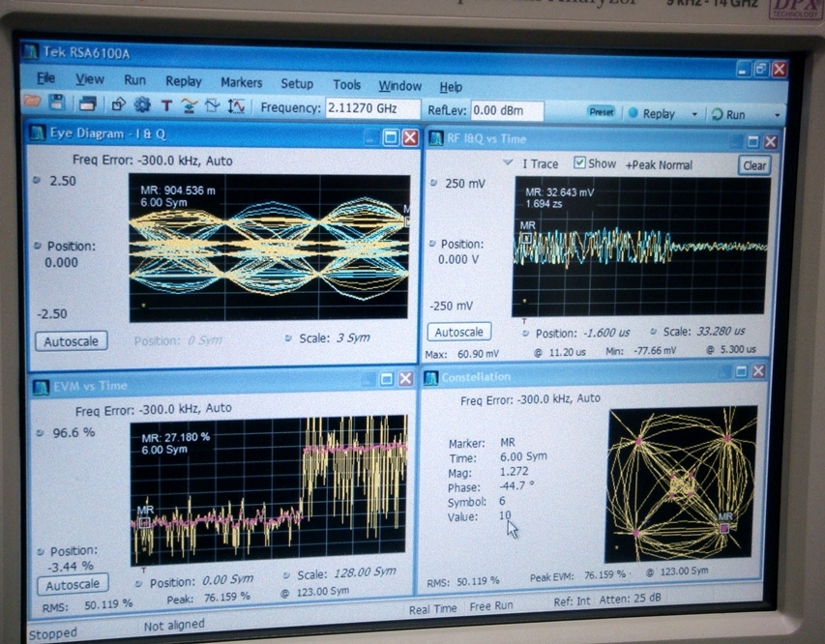Maximize the EVM vs Time window
This screenshot has height=644, width=825.
[387, 379]
